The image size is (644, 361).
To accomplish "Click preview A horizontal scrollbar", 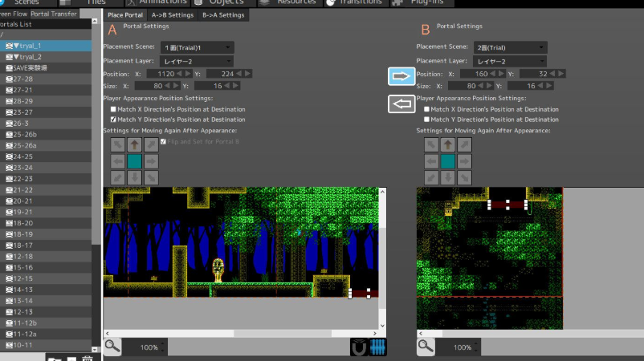I will click(241, 334).
